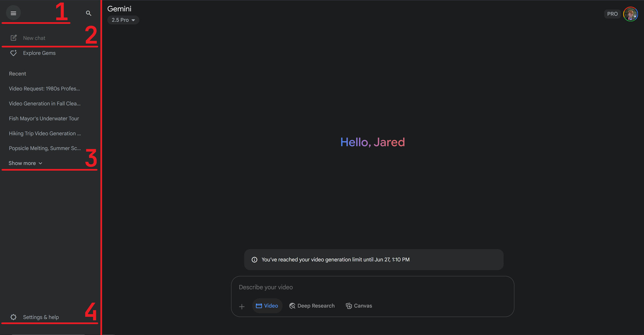Toggle the Video generation chip
The height and width of the screenshot is (335, 644).
[x=267, y=306]
